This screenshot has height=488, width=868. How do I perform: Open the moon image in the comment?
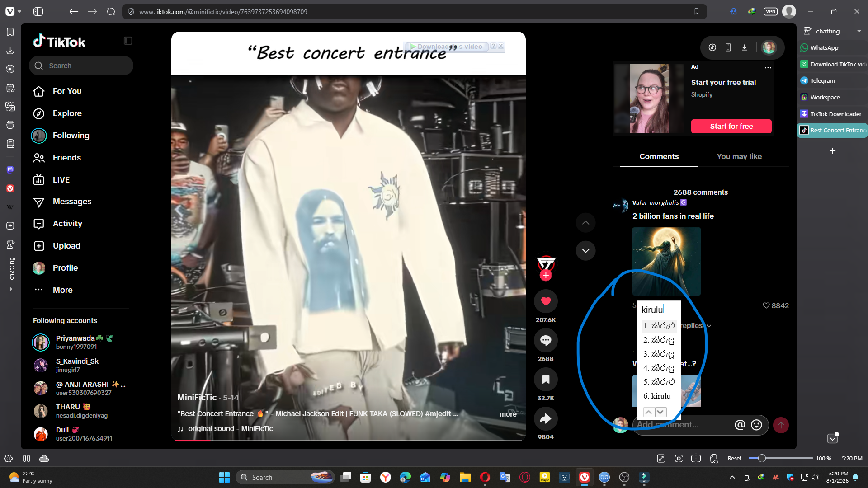coord(666,262)
